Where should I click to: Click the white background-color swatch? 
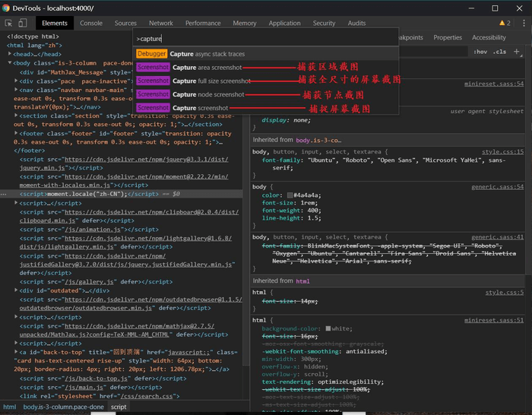pyautogui.click(x=328, y=328)
